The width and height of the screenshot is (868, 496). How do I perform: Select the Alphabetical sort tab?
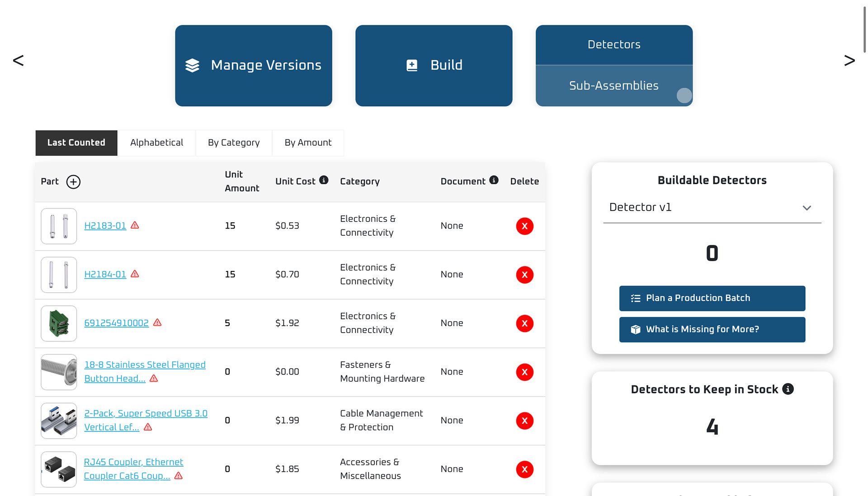(x=156, y=143)
